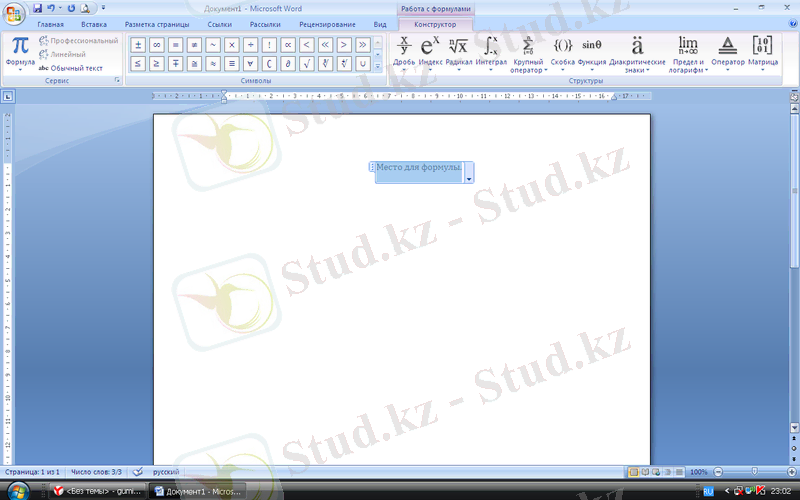The height and width of the screenshot is (500, 800).
Task: Insert the factorial exclamation symbol
Action: pos(269,45)
